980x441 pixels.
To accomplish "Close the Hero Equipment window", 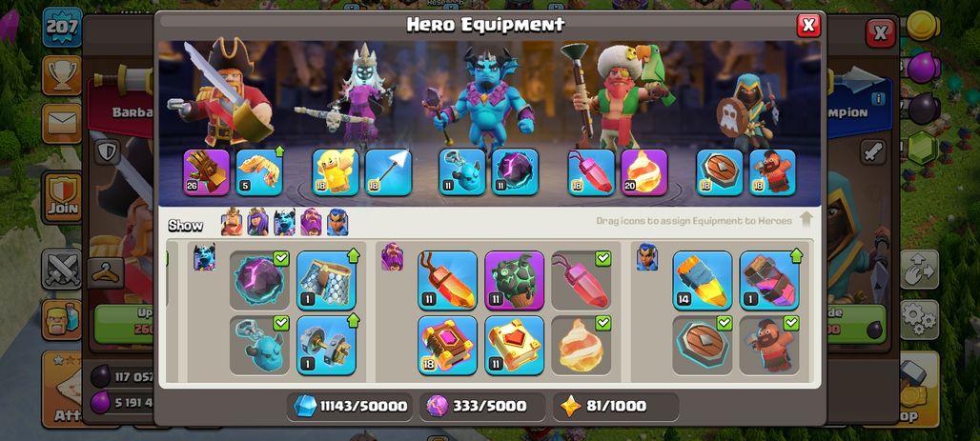I will (x=808, y=25).
